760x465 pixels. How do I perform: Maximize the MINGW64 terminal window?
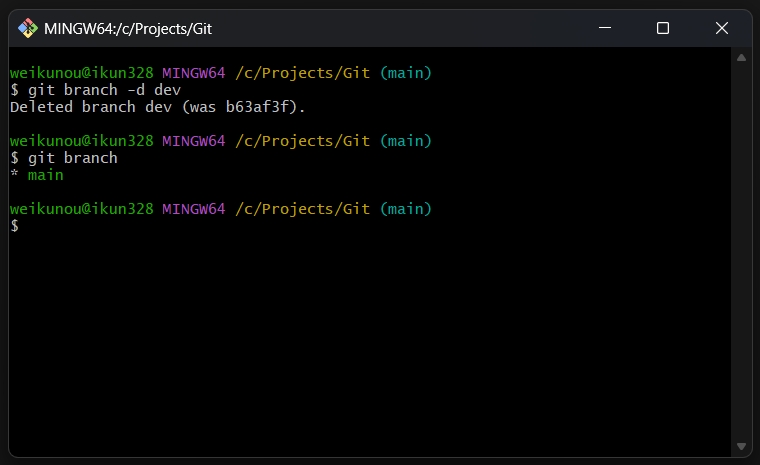pyautogui.click(x=663, y=28)
